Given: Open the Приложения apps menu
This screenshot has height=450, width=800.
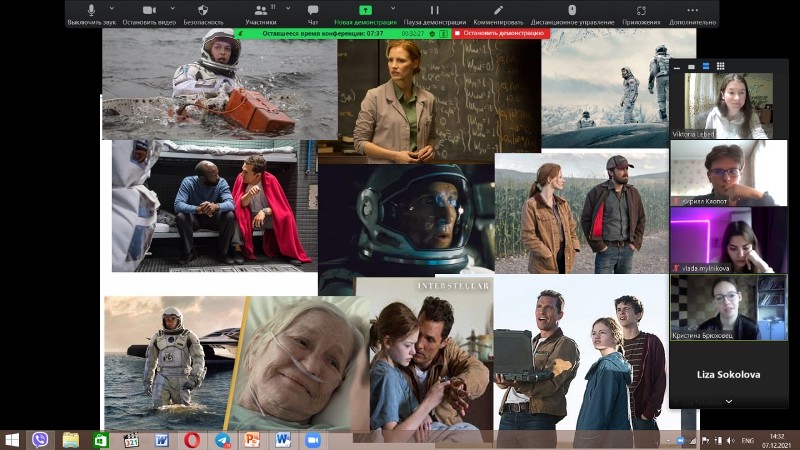Looking at the screenshot, I should pos(642,11).
